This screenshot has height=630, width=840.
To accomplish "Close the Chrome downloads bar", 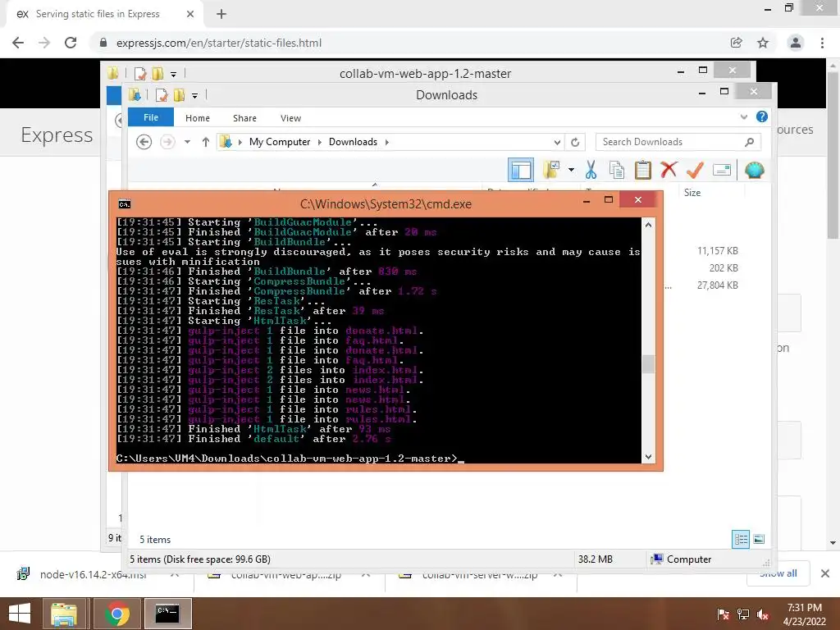I will pos(825,573).
